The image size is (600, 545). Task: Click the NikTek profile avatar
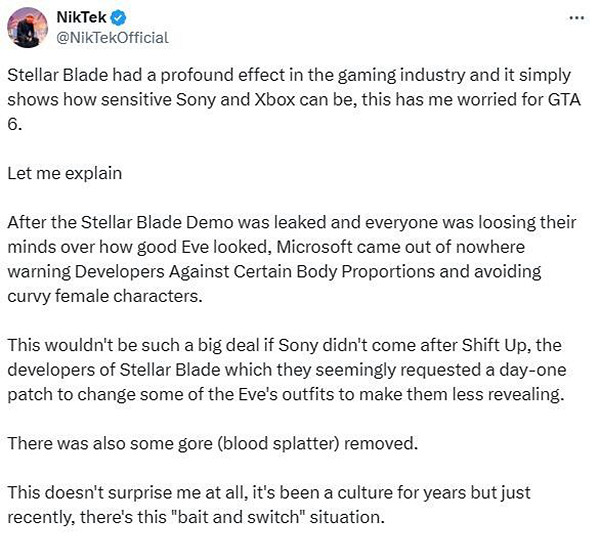pyautogui.click(x=28, y=27)
